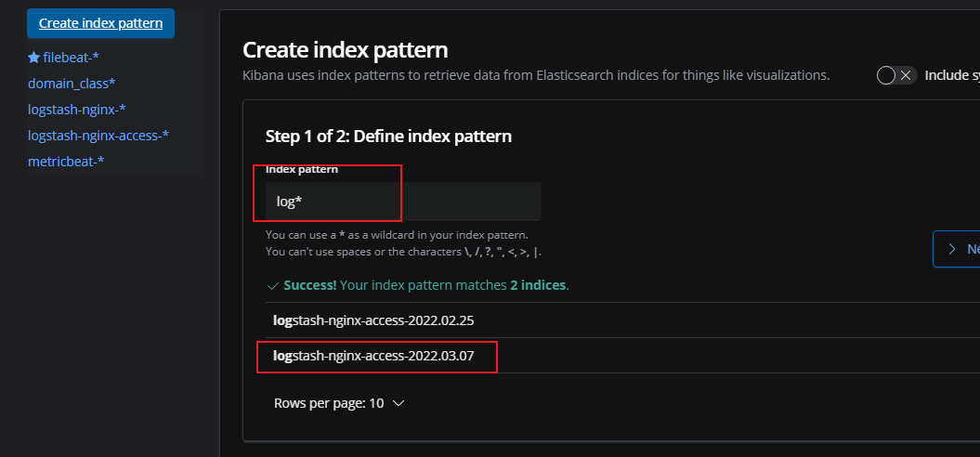Click the Create index pattern page heading
Viewport: 980px width, 457px height.
[345, 50]
